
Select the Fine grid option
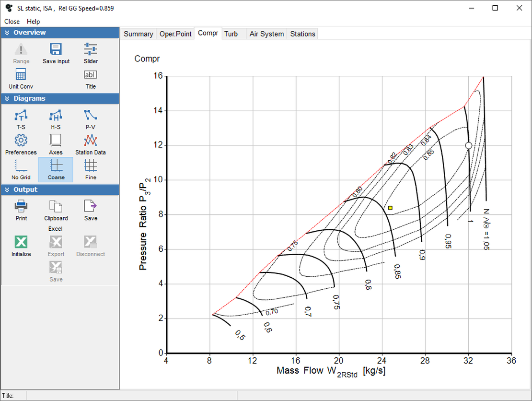click(x=91, y=169)
